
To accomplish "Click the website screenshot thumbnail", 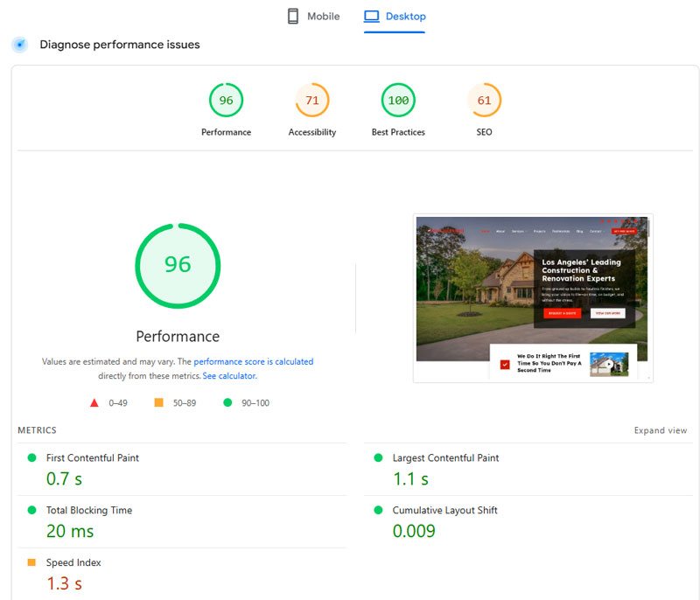I will (532, 298).
